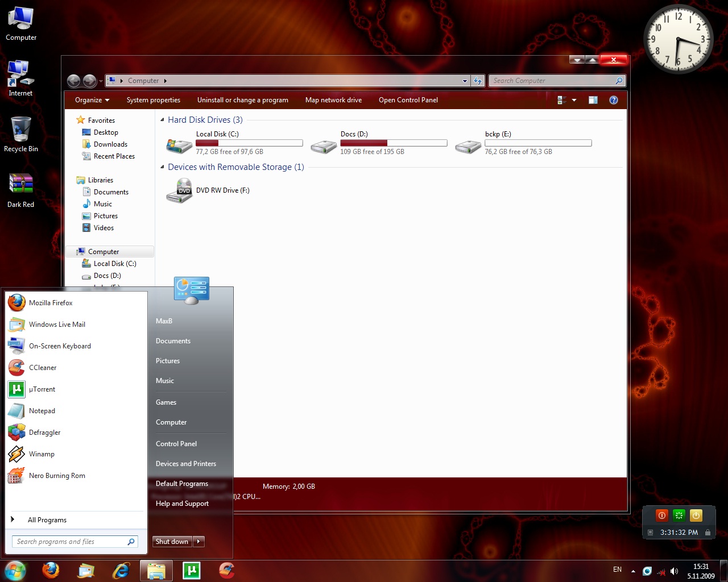Launch On-Screen Keyboard from Start menu

[76, 346]
